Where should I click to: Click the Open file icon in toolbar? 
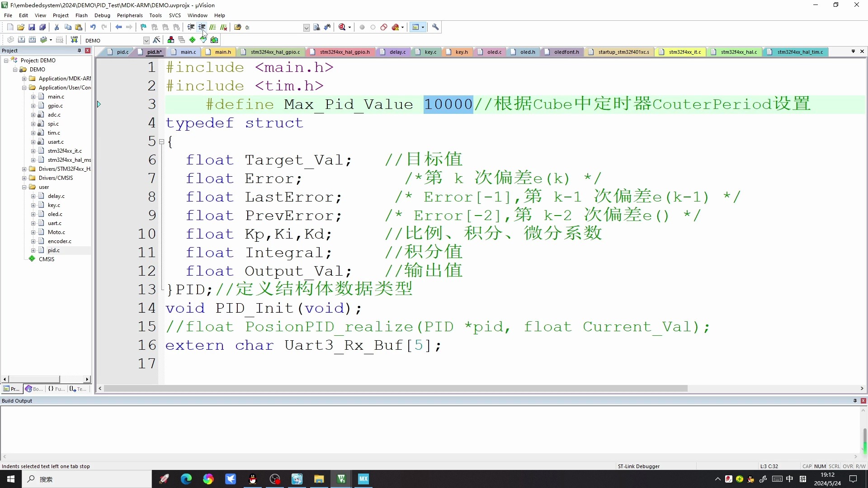click(x=20, y=28)
